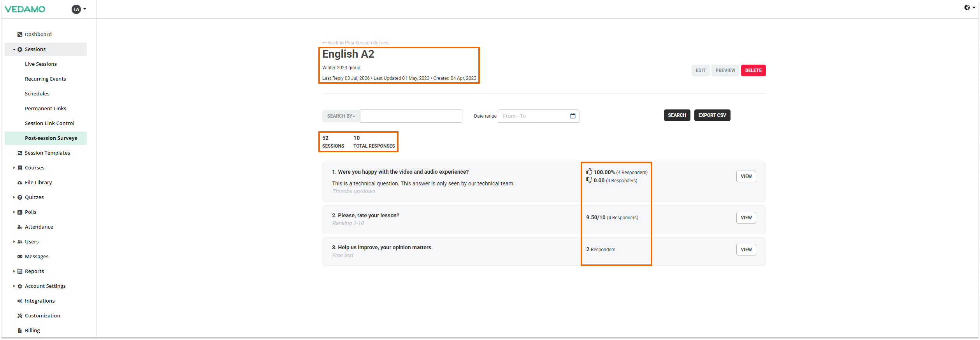Open the date range calendar icon
This screenshot has width=980, height=340.
point(573,116)
